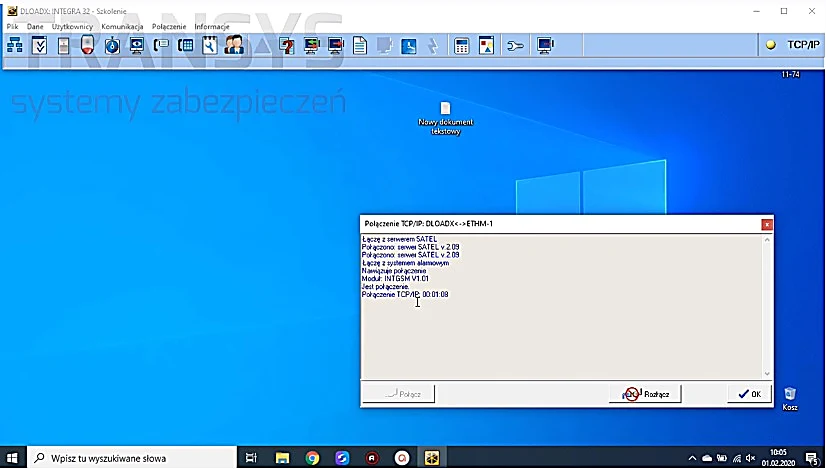Close the Połączenie TCP/IP dialog
The image size is (826, 469).
(767, 224)
